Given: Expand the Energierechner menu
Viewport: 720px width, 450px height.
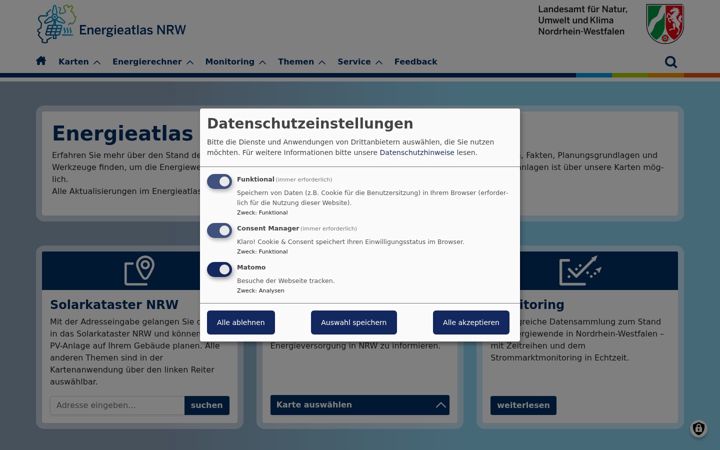Looking at the screenshot, I should pyautogui.click(x=152, y=62).
